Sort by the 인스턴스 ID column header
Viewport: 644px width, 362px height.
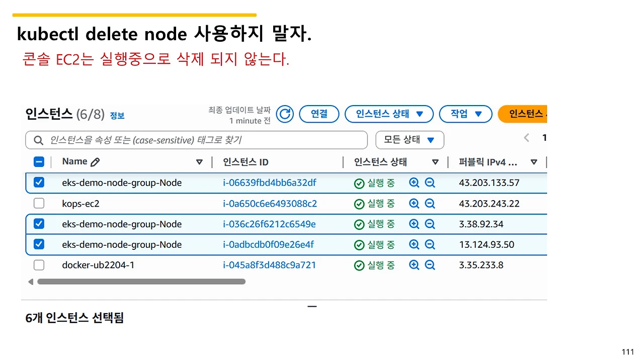246,161
